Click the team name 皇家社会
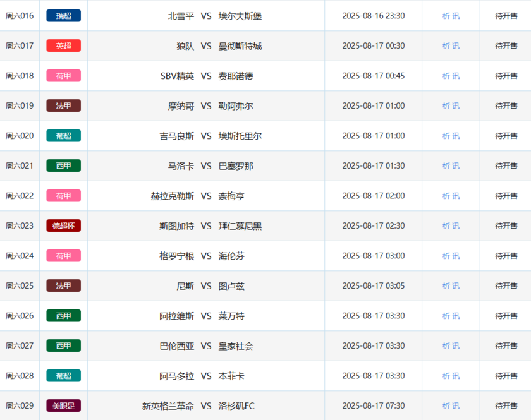 click(x=236, y=345)
